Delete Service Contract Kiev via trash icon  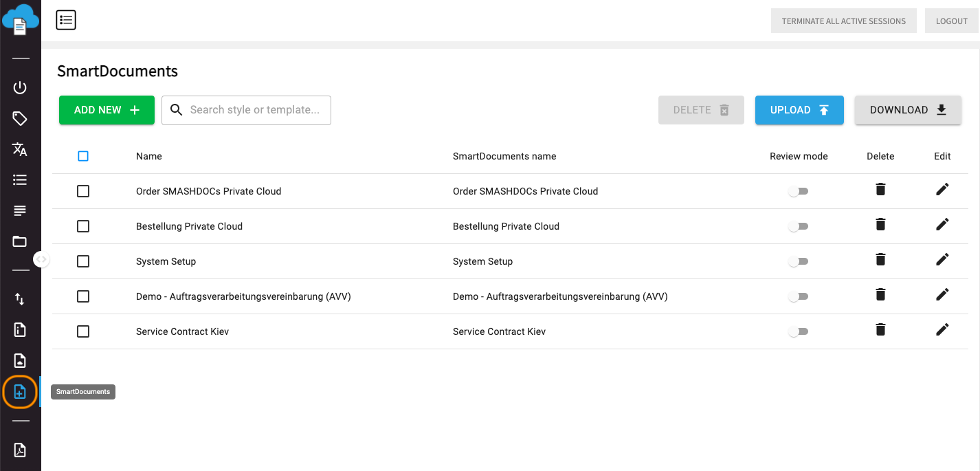point(880,329)
